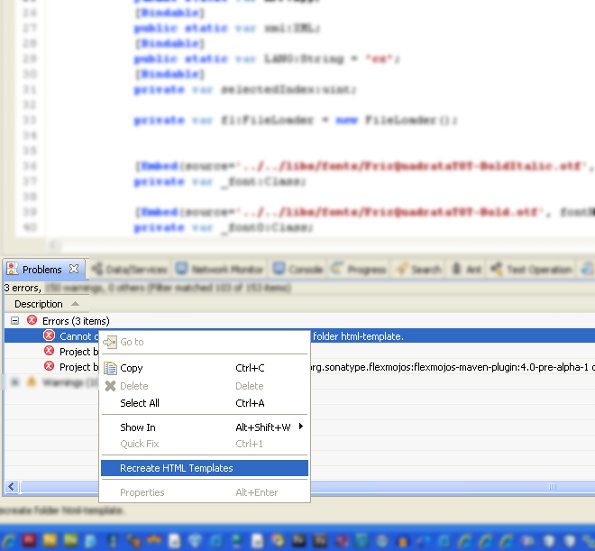Click the red error icon beside Errors (3 items)

(32, 321)
